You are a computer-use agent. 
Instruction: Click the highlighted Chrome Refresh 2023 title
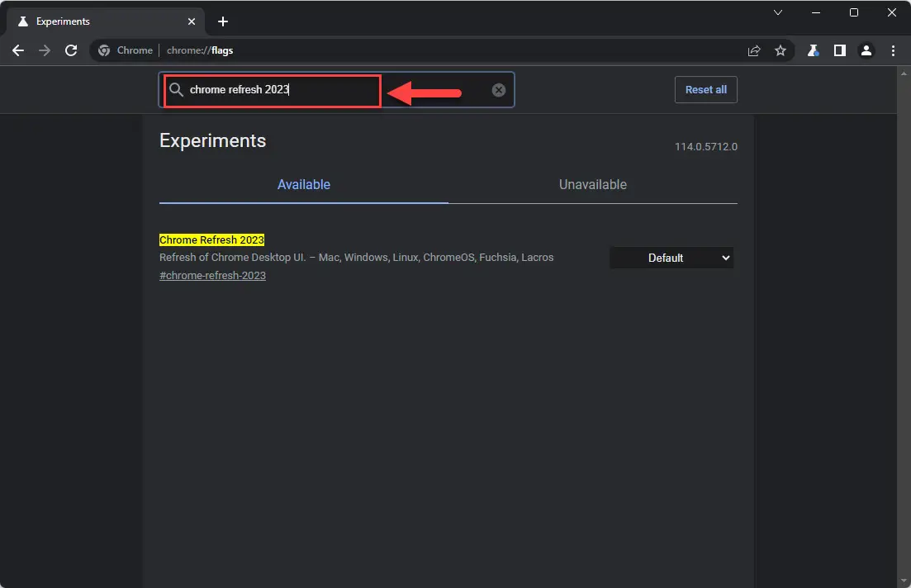[x=211, y=240]
